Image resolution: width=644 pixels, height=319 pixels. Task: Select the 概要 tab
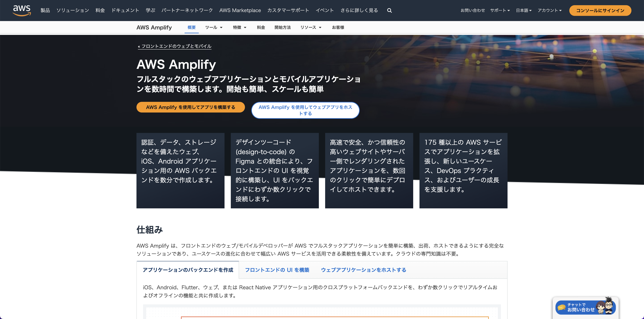click(x=192, y=27)
